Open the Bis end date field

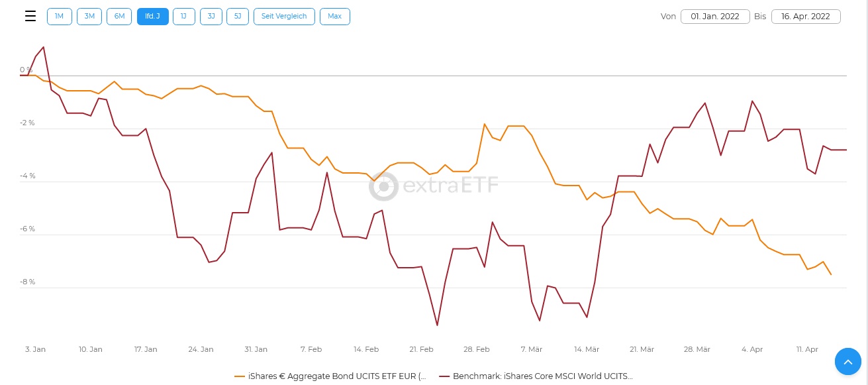point(805,17)
